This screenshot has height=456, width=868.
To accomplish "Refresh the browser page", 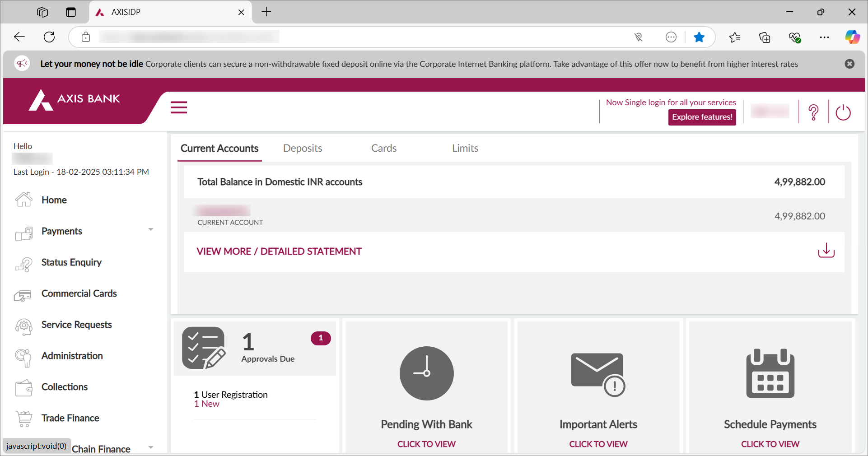I will [49, 37].
